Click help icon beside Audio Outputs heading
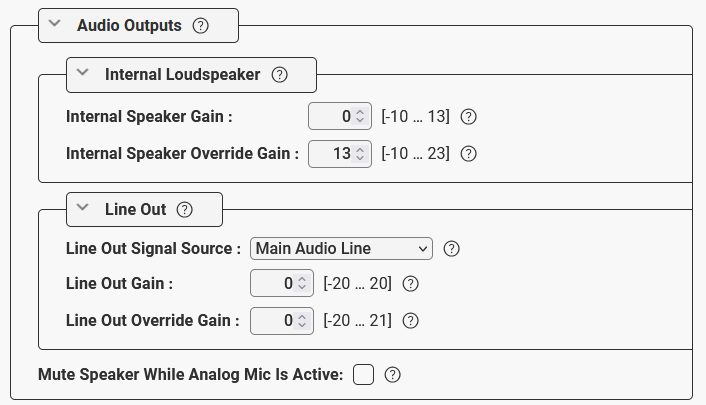The height and width of the screenshot is (405, 706). 200,26
